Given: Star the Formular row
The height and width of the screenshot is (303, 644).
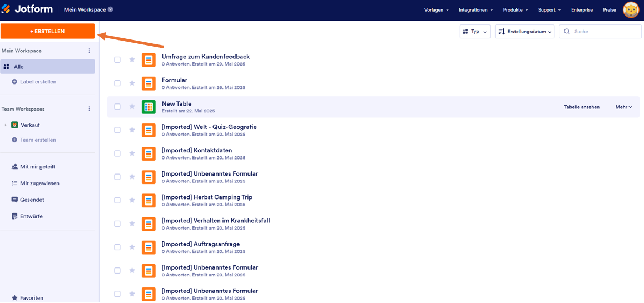Looking at the screenshot, I should (x=132, y=83).
